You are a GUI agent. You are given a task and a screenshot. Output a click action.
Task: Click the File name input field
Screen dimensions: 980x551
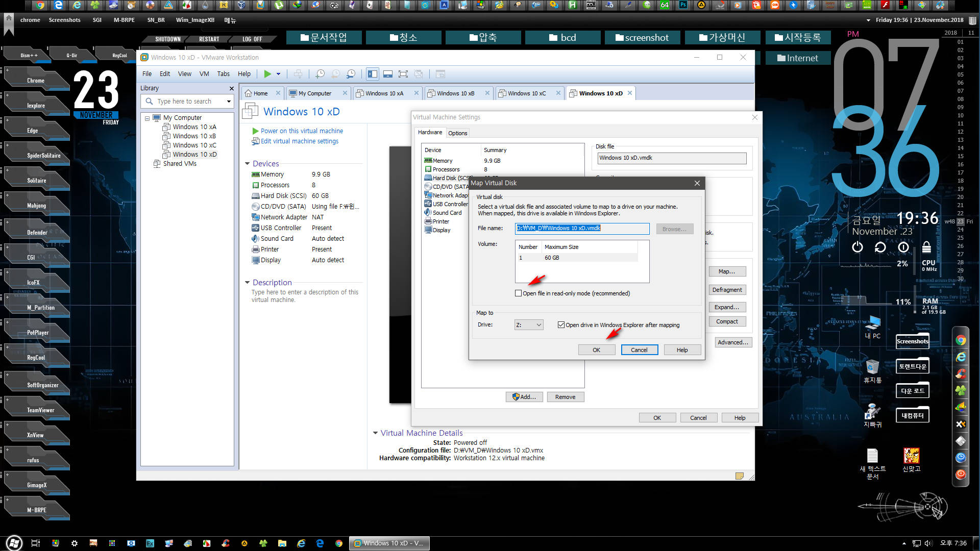coord(582,228)
